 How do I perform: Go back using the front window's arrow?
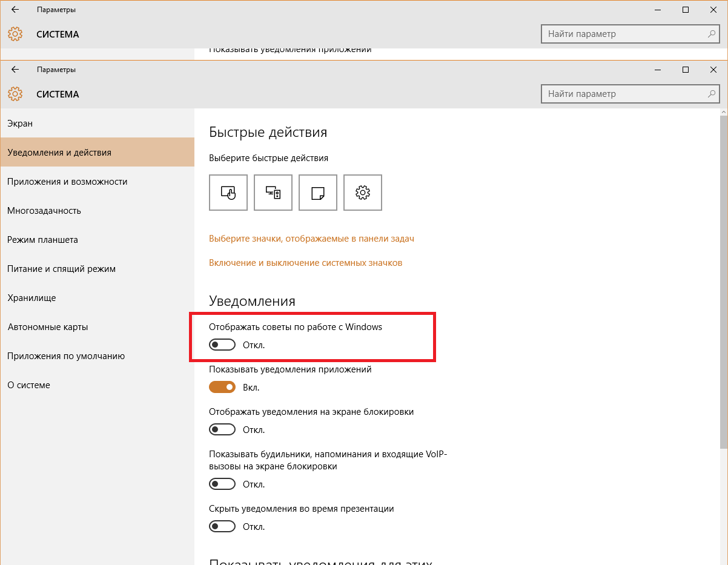click(x=15, y=70)
